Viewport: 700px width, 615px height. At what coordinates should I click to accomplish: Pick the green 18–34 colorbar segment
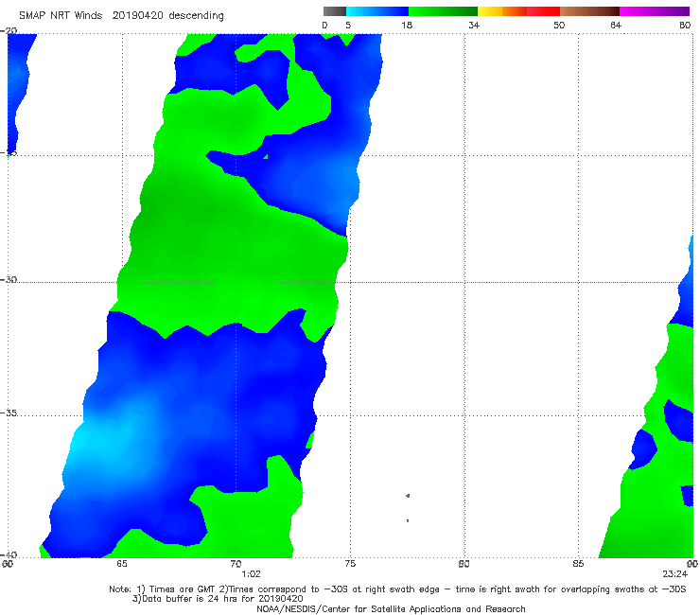click(x=443, y=11)
